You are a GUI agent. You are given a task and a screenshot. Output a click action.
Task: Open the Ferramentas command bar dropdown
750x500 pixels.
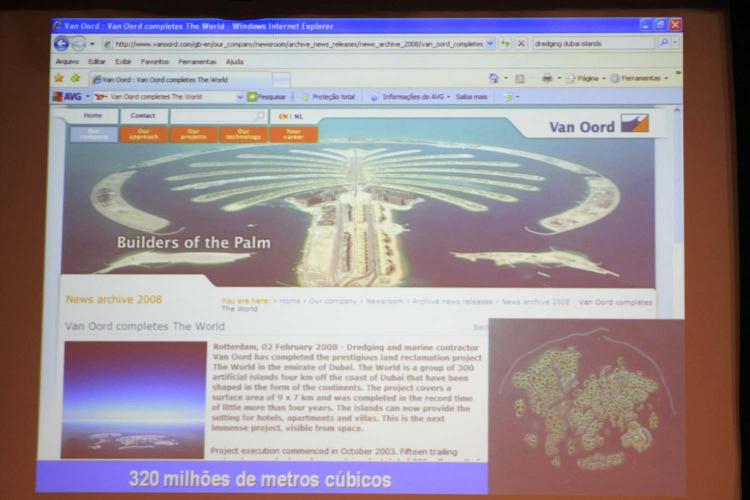point(640,78)
